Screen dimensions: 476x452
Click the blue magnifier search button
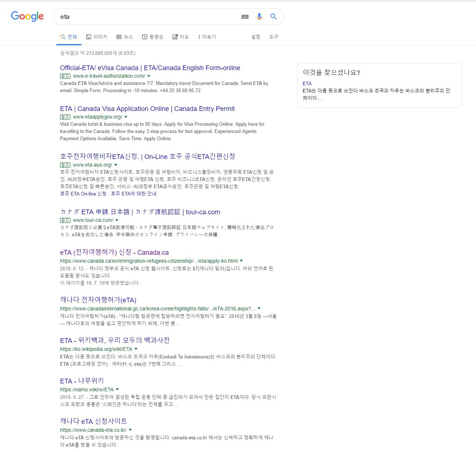pyautogui.click(x=273, y=17)
